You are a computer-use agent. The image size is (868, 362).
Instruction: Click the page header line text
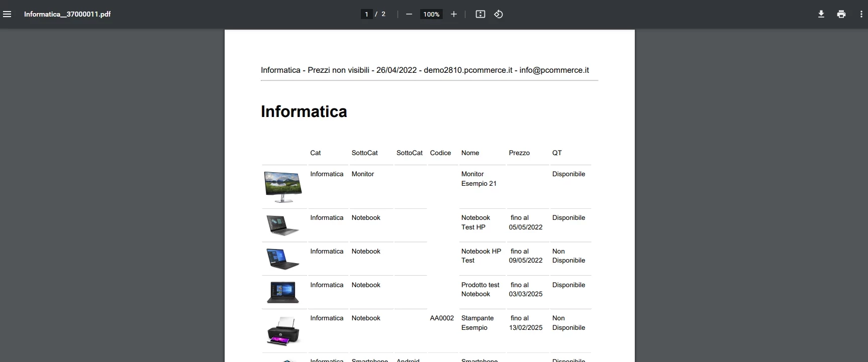click(425, 70)
